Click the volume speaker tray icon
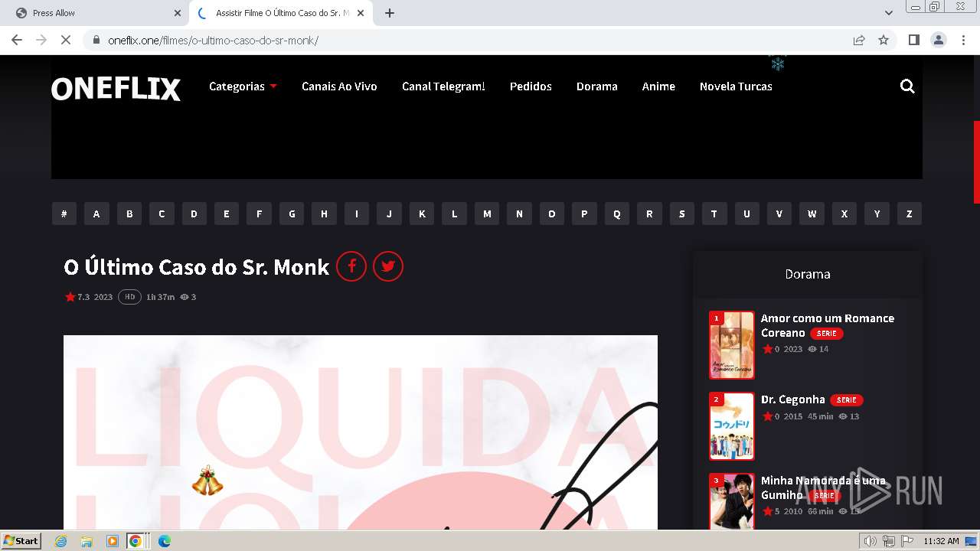980x551 pixels. click(870, 541)
